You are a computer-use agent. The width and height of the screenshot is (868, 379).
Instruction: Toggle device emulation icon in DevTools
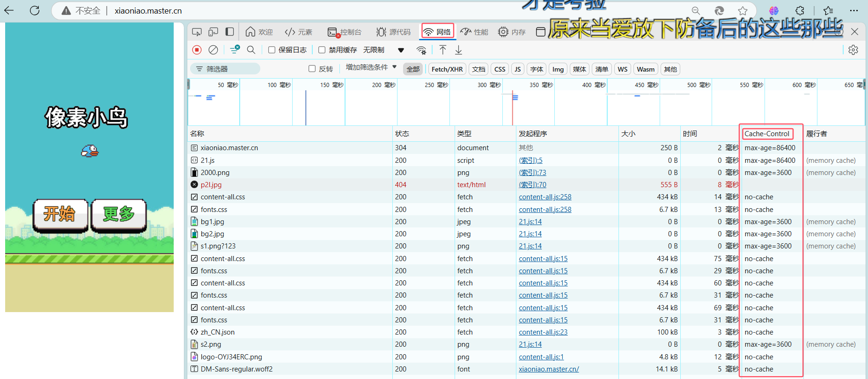[213, 32]
